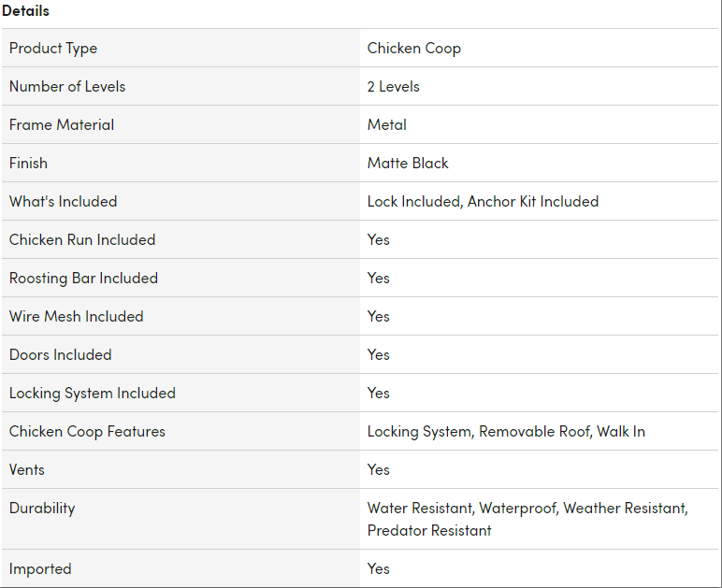Screen dimensions: 722x588
Task: Click the Number of Levels label
Action: click(67, 86)
